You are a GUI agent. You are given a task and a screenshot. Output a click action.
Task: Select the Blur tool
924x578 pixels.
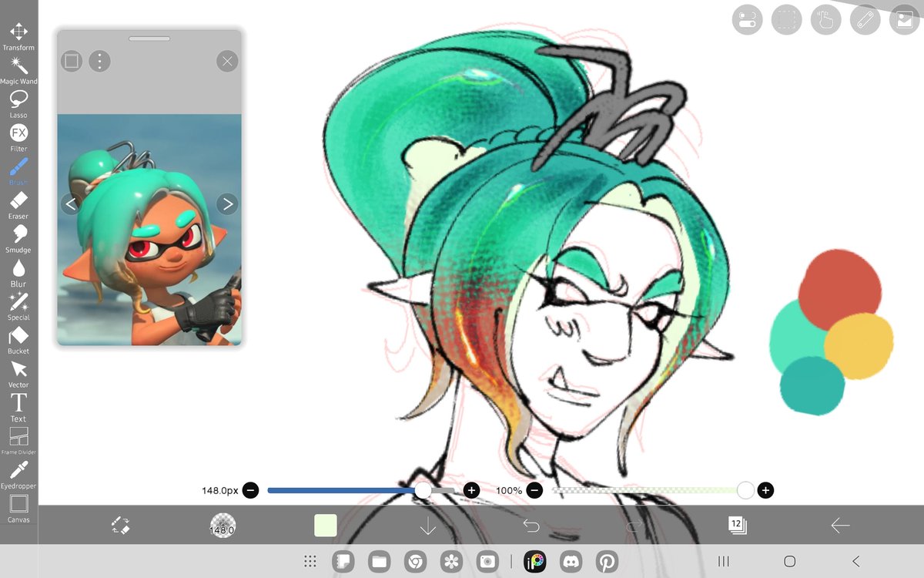pos(18,273)
